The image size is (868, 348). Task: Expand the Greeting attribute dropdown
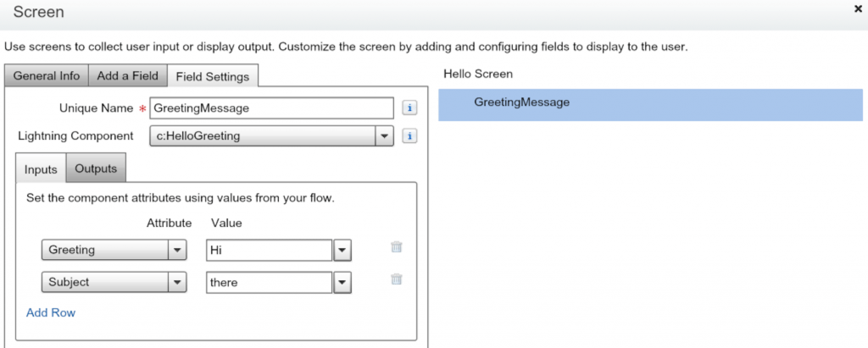177,251
